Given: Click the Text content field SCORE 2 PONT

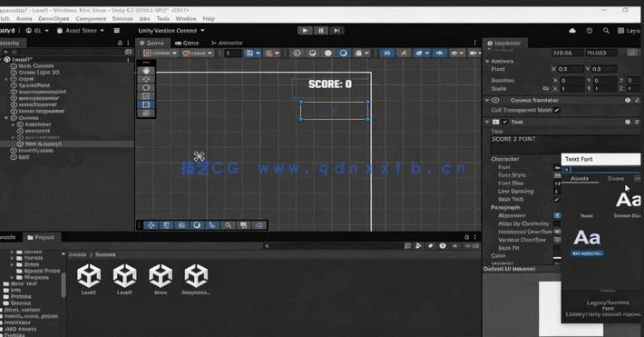Looking at the screenshot, I should pos(565,144).
